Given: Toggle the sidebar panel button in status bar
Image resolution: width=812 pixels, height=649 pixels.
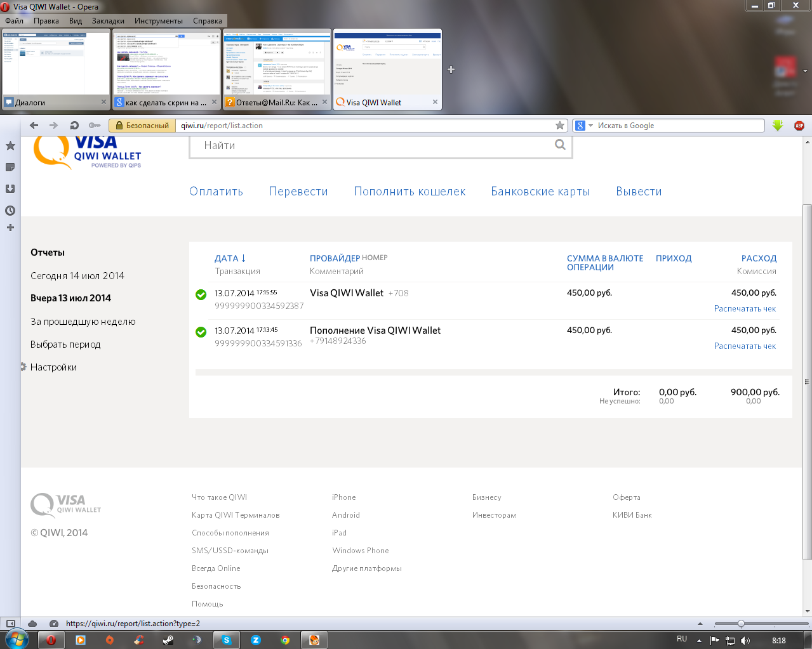Looking at the screenshot, I should [x=11, y=624].
